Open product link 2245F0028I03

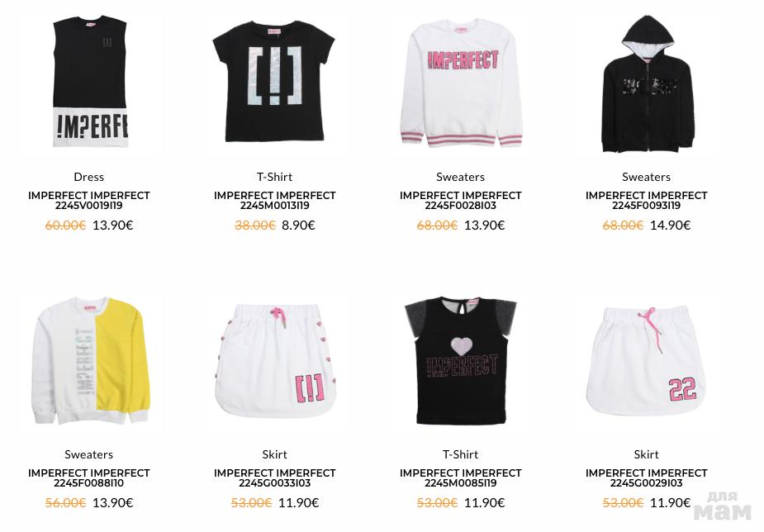pyautogui.click(x=460, y=200)
